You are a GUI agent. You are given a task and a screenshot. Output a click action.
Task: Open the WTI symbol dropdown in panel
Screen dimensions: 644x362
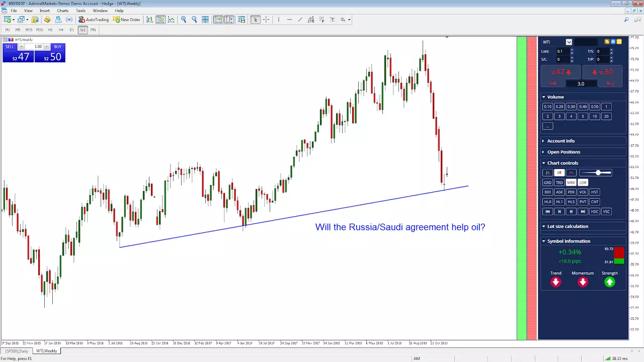tap(569, 42)
